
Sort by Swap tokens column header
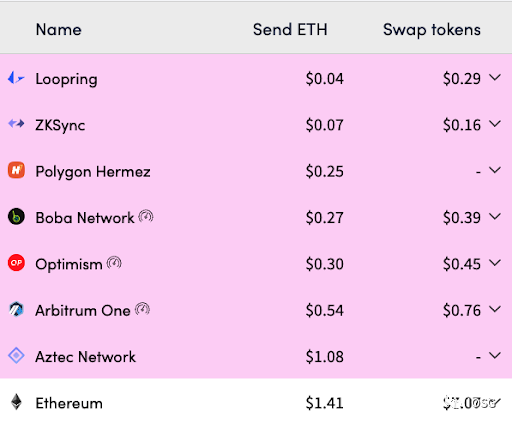(432, 30)
